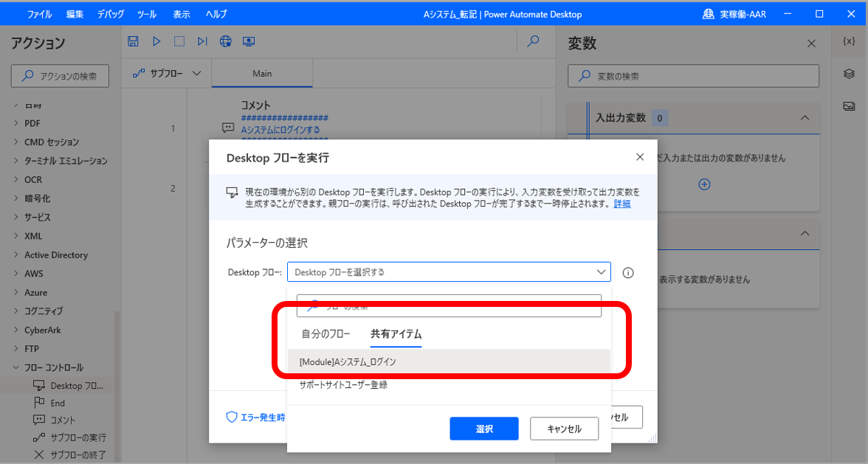The width and height of the screenshot is (868, 464).
Task: Toggle the variables {x} pane icon
Action: click(x=849, y=41)
